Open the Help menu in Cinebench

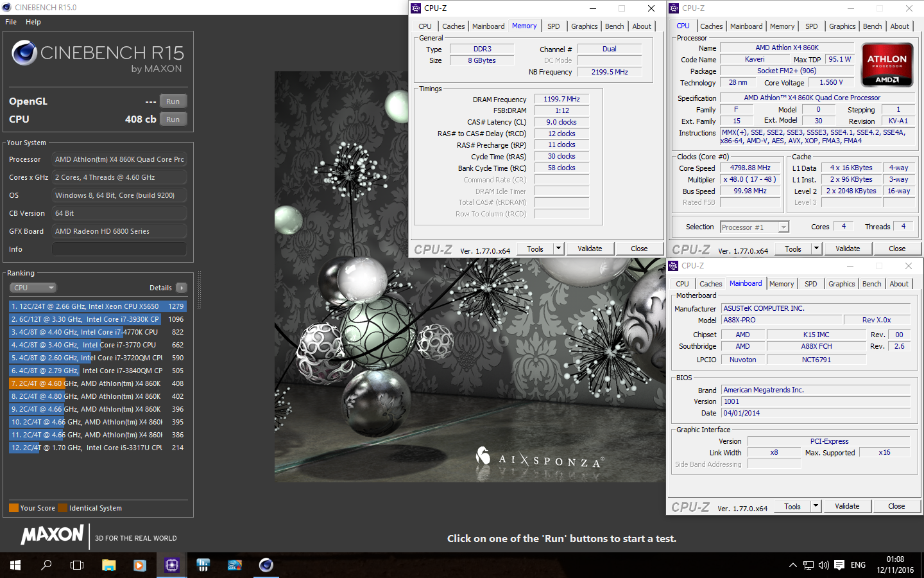(33, 22)
